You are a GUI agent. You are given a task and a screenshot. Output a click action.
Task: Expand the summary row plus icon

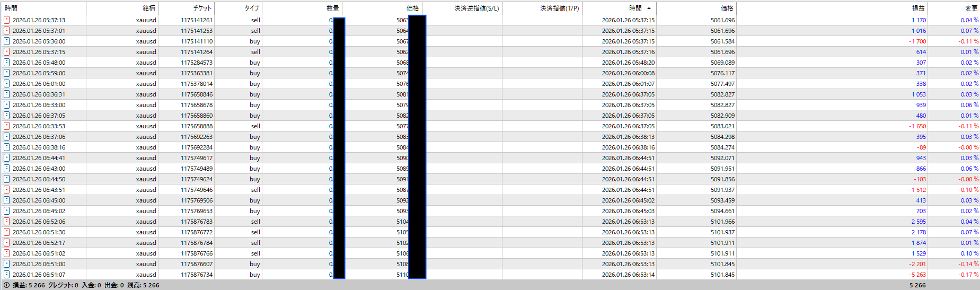point(6,285)
